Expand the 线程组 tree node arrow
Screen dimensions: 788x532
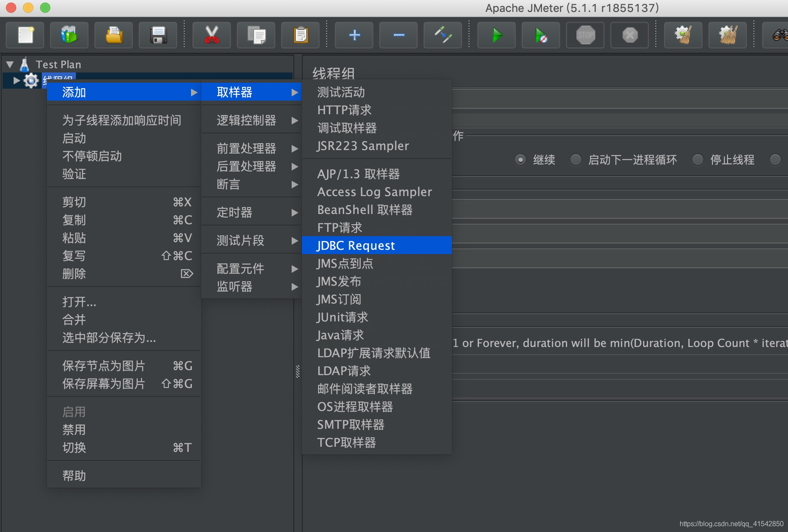coord(17,81)
